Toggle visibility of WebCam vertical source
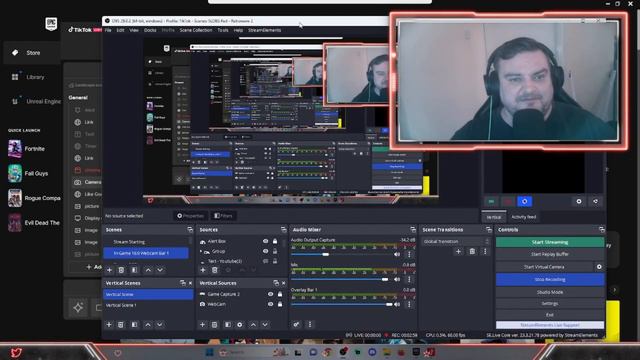The image size is (640, 360). coord(270,304)
